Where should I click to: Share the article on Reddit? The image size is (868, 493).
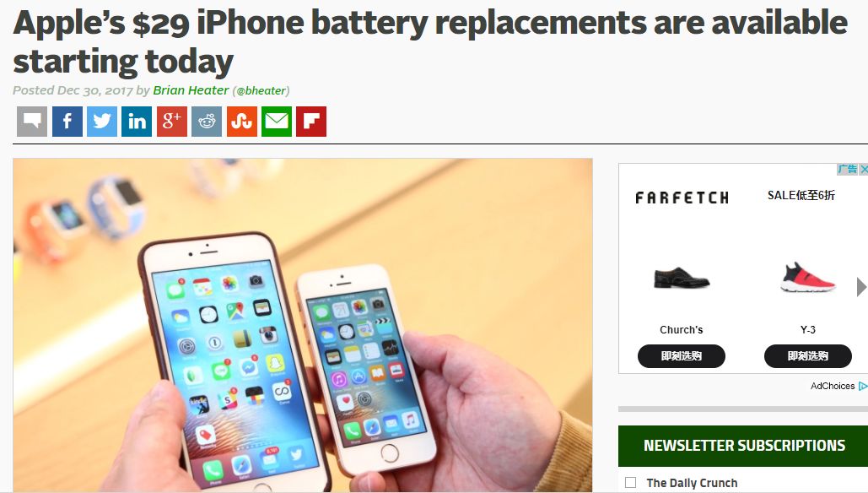tap(207, 122)
